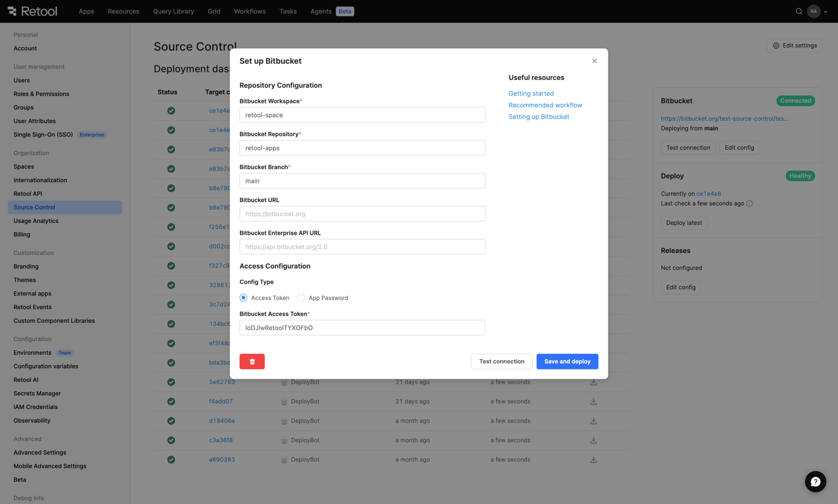838x504 pixels.
Task: Go to Users in sidebar
Action: [21, 80]
